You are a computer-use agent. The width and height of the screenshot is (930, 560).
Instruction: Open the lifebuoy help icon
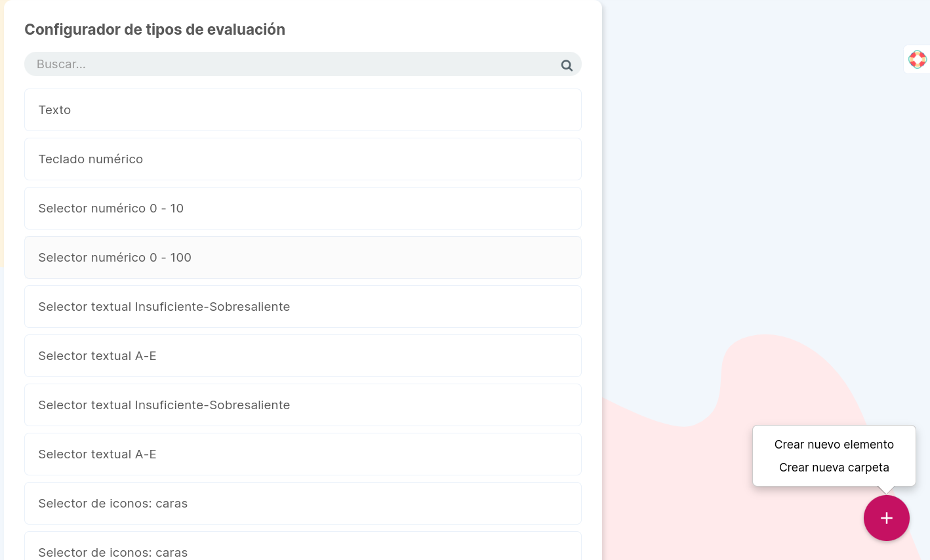[x=917, y=60]
